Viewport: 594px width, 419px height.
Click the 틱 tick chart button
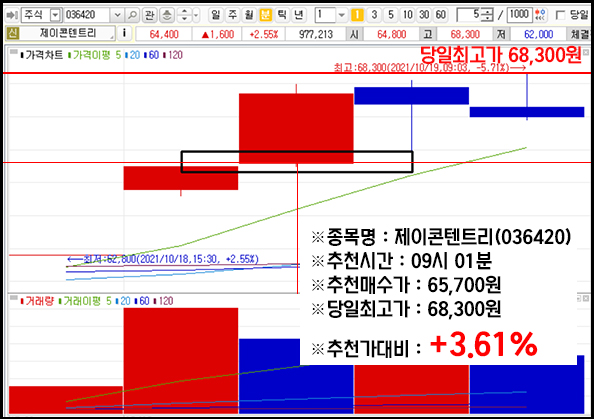[x=282, y=15]
